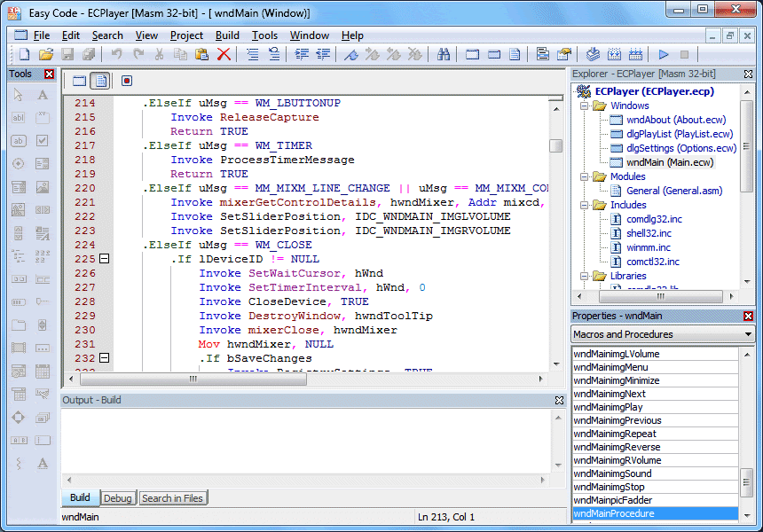This screenshot has width=763, height=532.
Task: Open the Build menu
Action: 227,35
